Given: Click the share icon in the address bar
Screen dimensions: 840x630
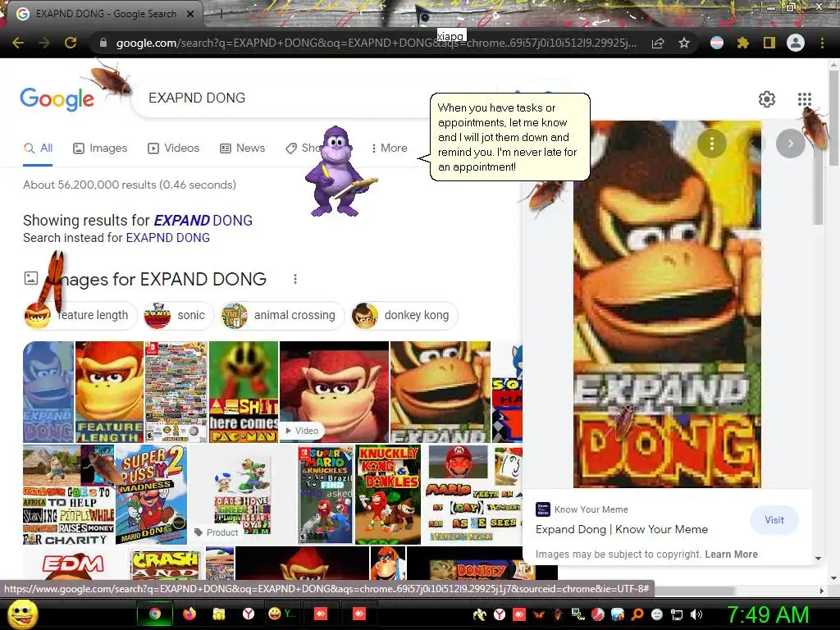Looking at the screenshot, I should [x=658, y=43].
